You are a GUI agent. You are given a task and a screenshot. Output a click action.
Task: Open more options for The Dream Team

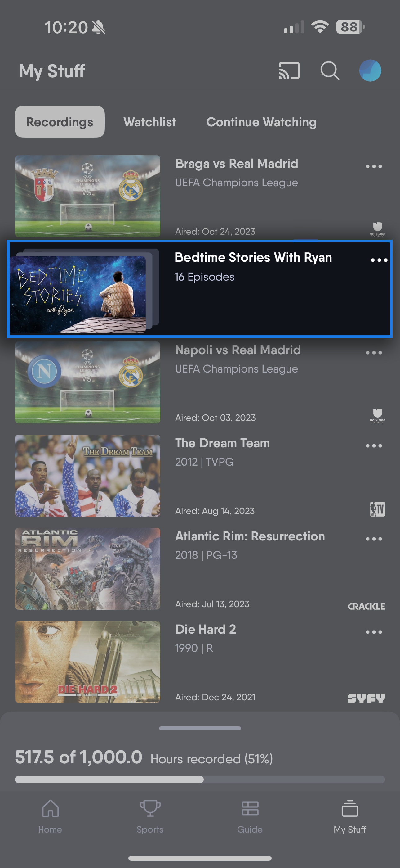tap(374, 446)
